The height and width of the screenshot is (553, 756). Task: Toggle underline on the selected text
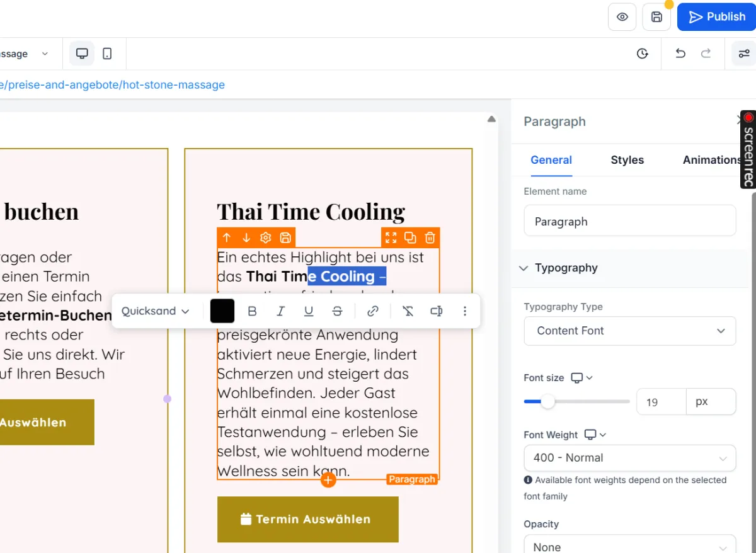click(309, 311)
